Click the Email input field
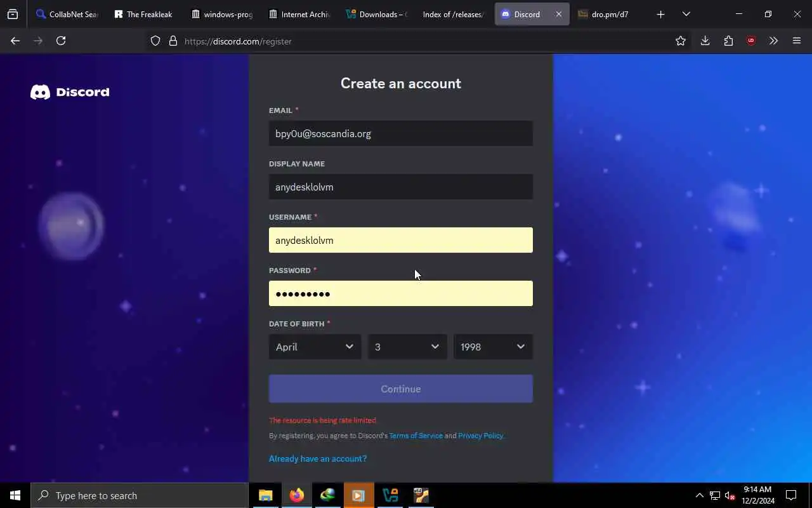The height and width of the screenshot is (508, 812). point(401,133)
